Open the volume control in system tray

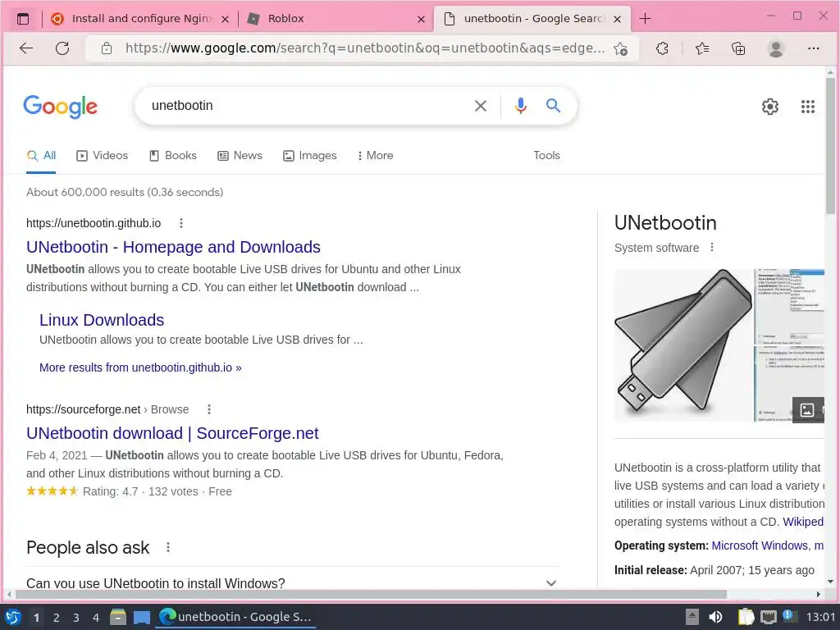pos(715,617)
